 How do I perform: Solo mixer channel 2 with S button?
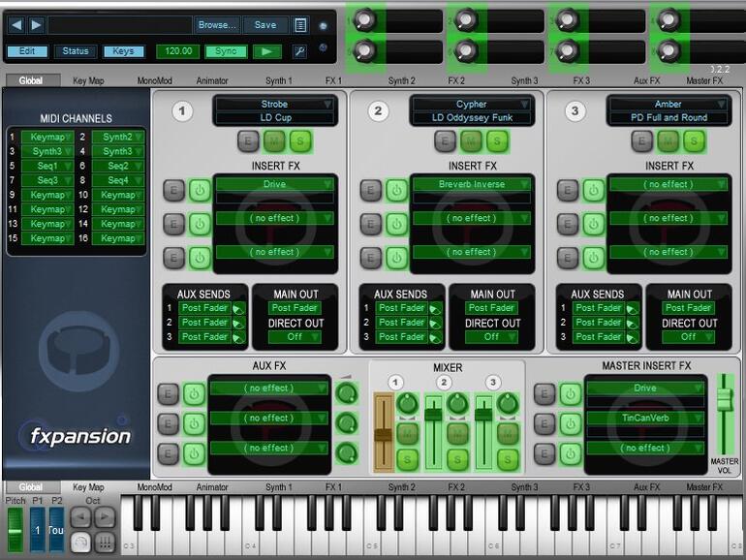(457, 459)
